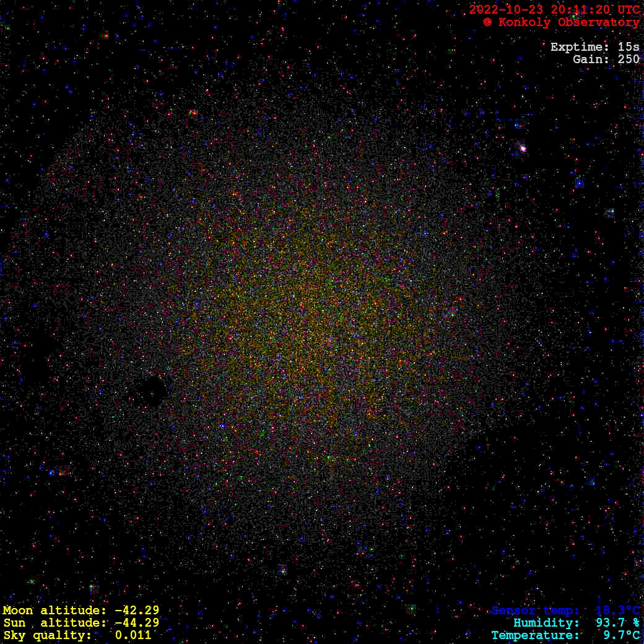Click the word UTC in the timestamp
Screen dimensions: 644x644
[x=629, y=10]
